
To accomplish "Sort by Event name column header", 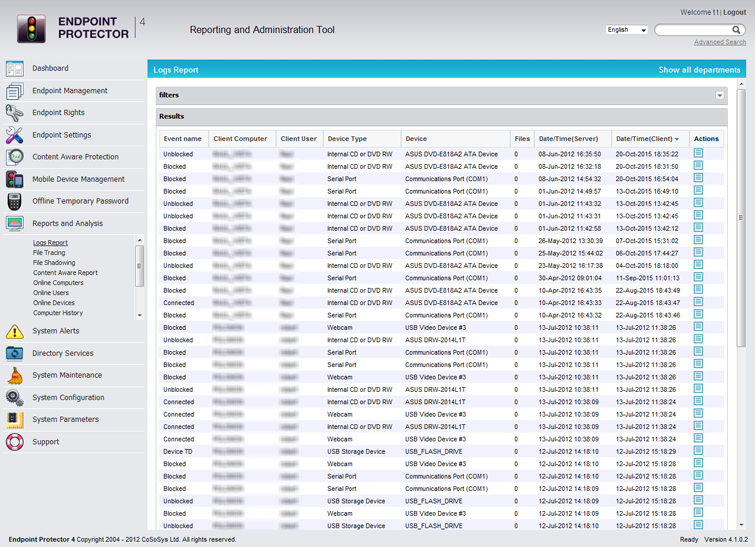I will [x=183, y=139].
